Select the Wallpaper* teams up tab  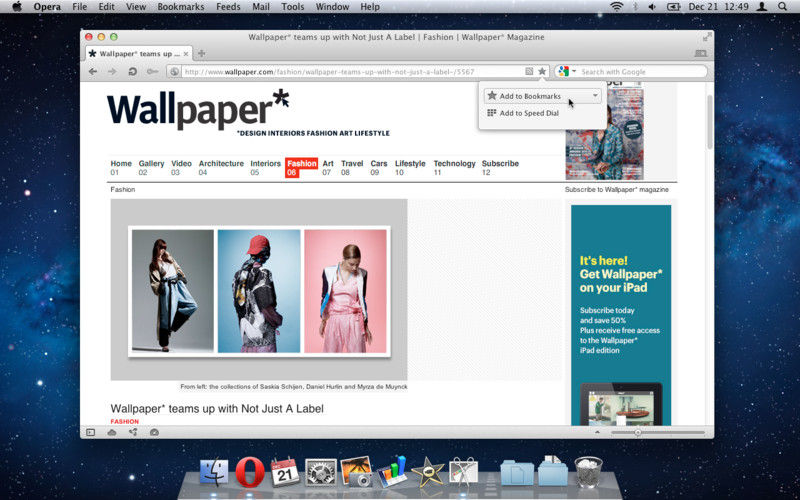tap(138, 54)
